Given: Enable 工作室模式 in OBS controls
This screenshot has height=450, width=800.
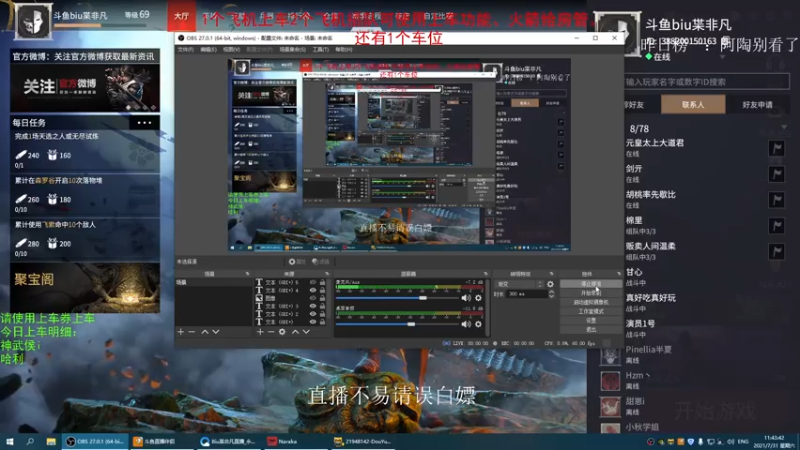Looking at the screenshot, I should (591, 311).
